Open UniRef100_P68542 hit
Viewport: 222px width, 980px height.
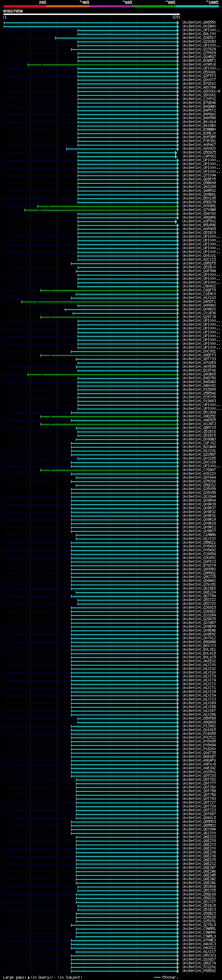pos(199,971)
